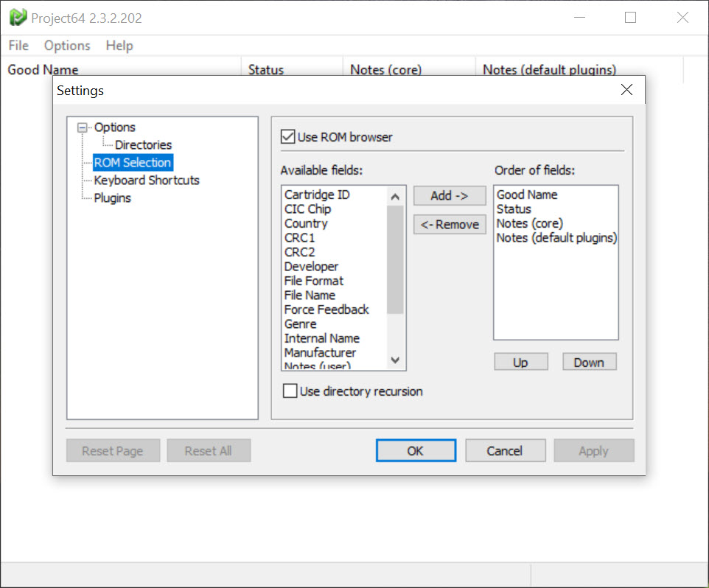This screenshot has width=709, height=588.
Task: Cancel the Settings dialog
Action: coord(505,451)
